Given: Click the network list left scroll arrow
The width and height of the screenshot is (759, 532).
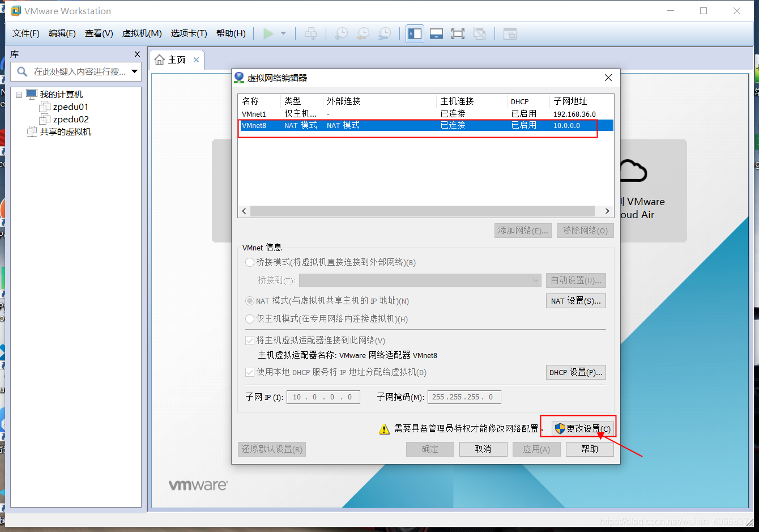Looking at the screenshot, I should (x=244, y=211).
